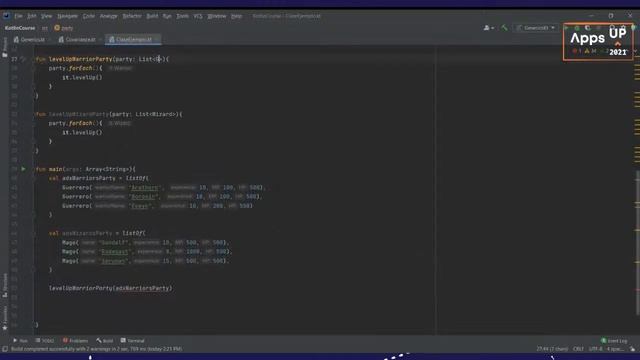The width and height of the screenshot is (640, 360).
Task: Open the VCS menu
Action: click(x=198, y=16)
